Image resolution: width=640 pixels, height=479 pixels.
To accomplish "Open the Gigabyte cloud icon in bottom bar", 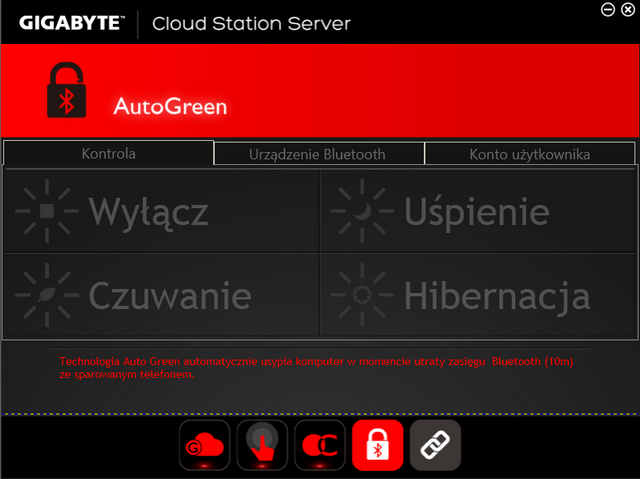I will pyautogui.click(x=204, y=445).
